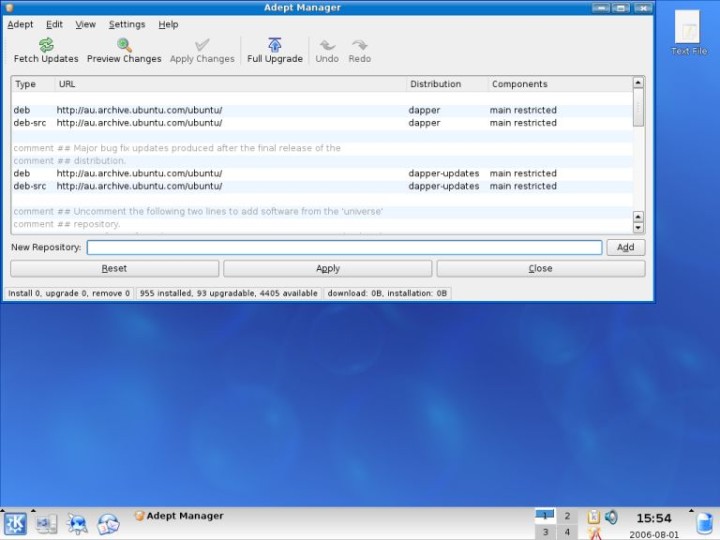The width and height of the screenshot is (720, 540).
Task: Select the 'comment ## repository.' row
Action: [x=322, y=224]
